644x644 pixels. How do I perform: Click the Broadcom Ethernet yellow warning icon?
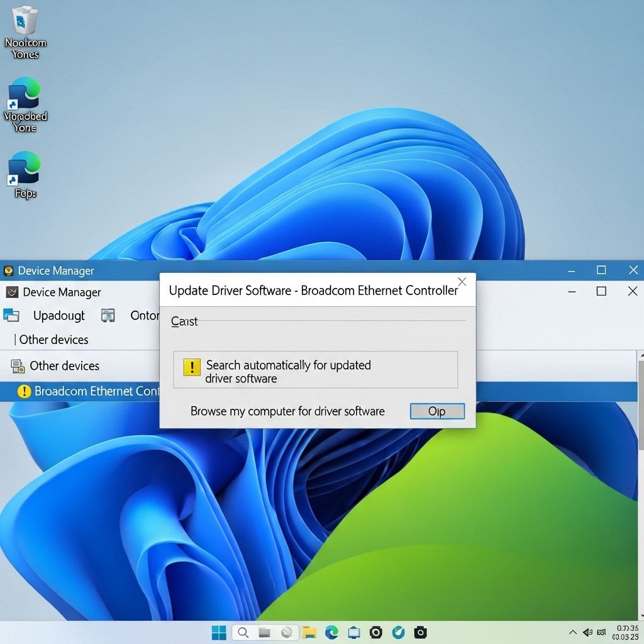coord(24,392)
